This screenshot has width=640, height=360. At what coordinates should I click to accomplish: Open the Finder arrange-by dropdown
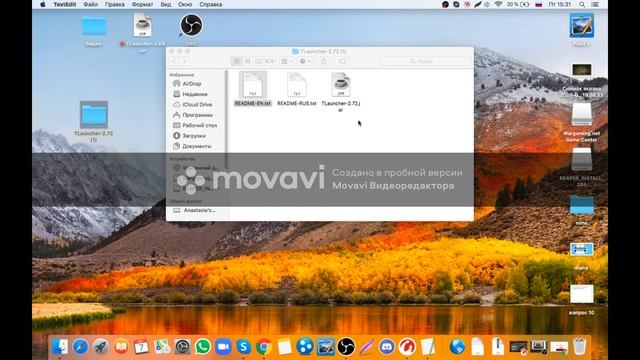287,61
